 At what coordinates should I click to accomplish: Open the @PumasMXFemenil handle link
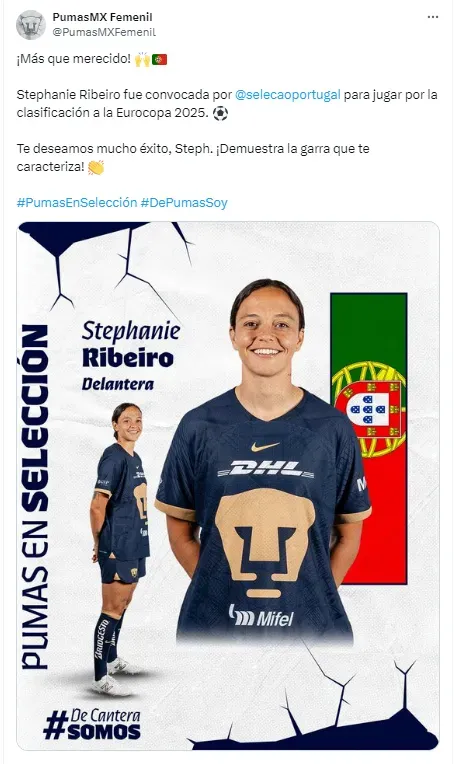(104, 32)
